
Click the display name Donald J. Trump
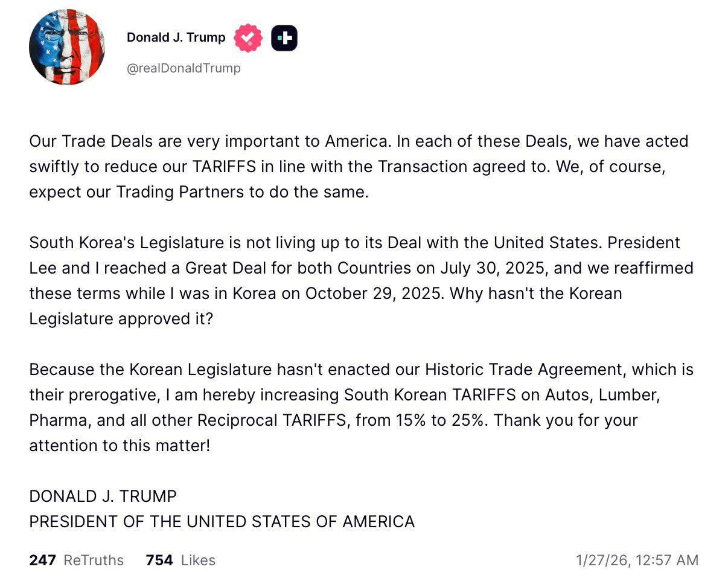point(175,37)
